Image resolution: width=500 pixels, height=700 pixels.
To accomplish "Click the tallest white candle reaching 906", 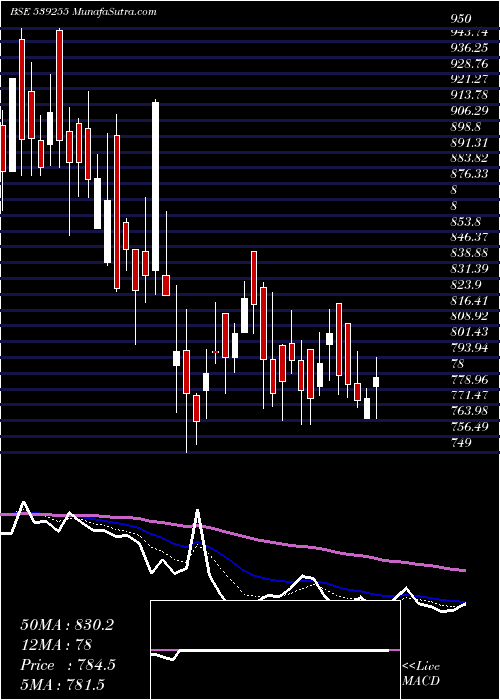I will (155, 186).
